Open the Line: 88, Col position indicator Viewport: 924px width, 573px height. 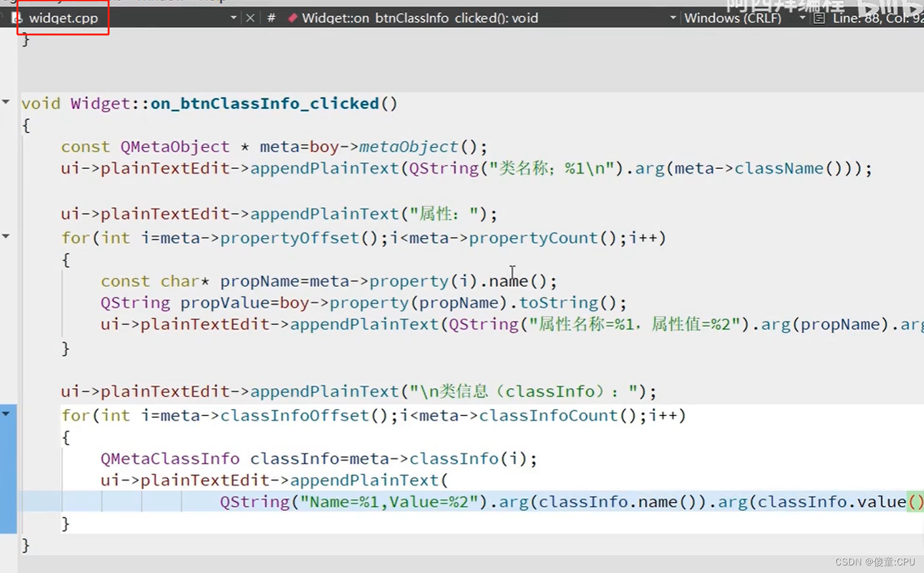(x=878, y=18)
